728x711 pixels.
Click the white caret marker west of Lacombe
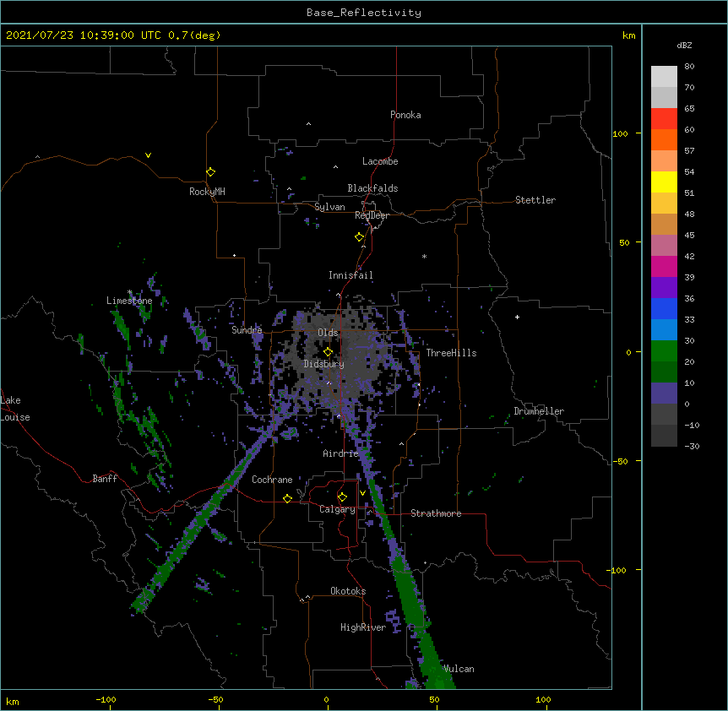[335, 167]
